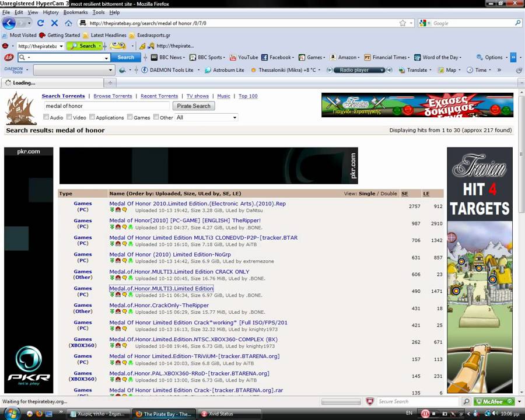Open the Help menu

click(114, 12)
